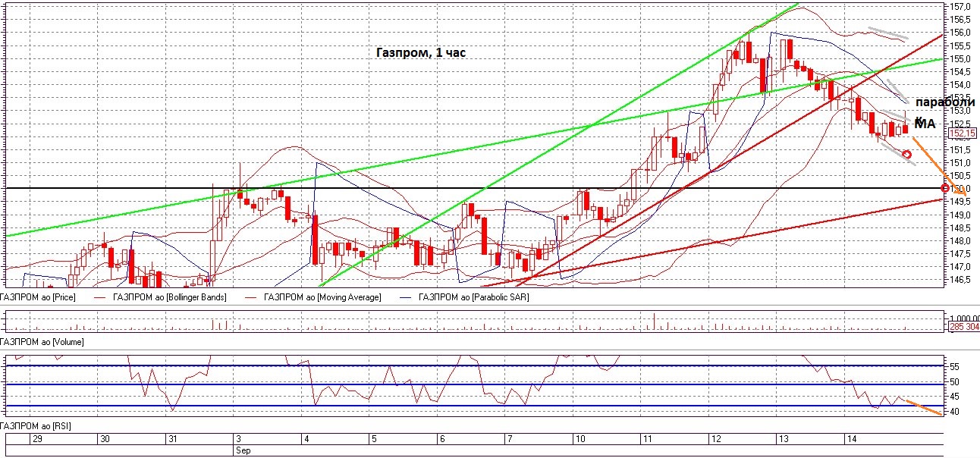
Task: Click date label 31 on time axis
Action: (x=173, y=439)
